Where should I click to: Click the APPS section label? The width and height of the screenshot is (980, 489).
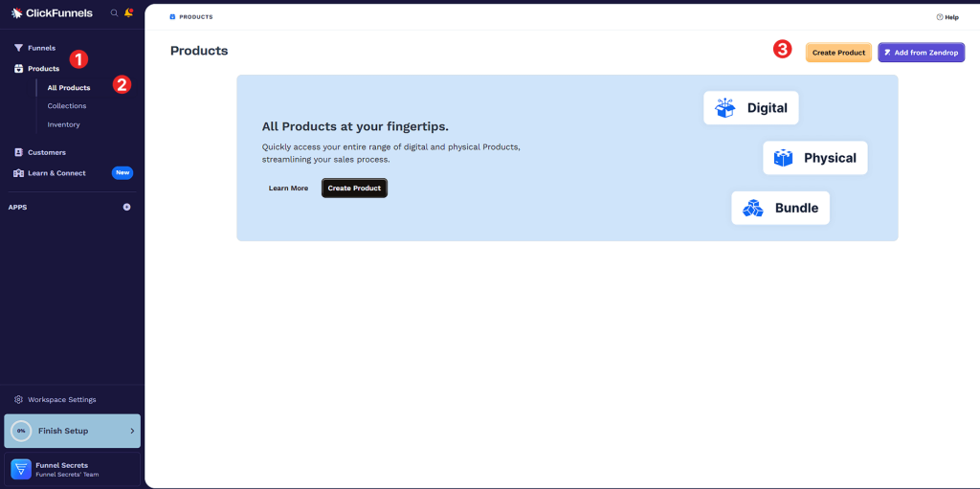17,207
